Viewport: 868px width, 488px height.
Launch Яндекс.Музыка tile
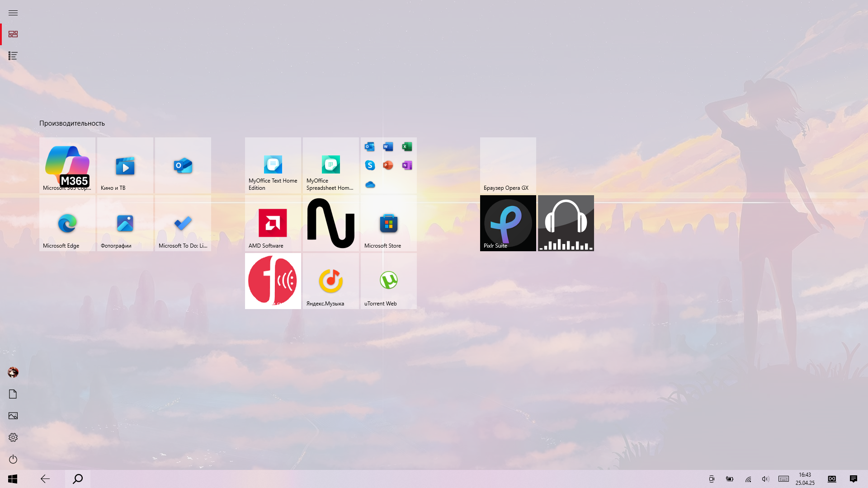coord(331,281)
